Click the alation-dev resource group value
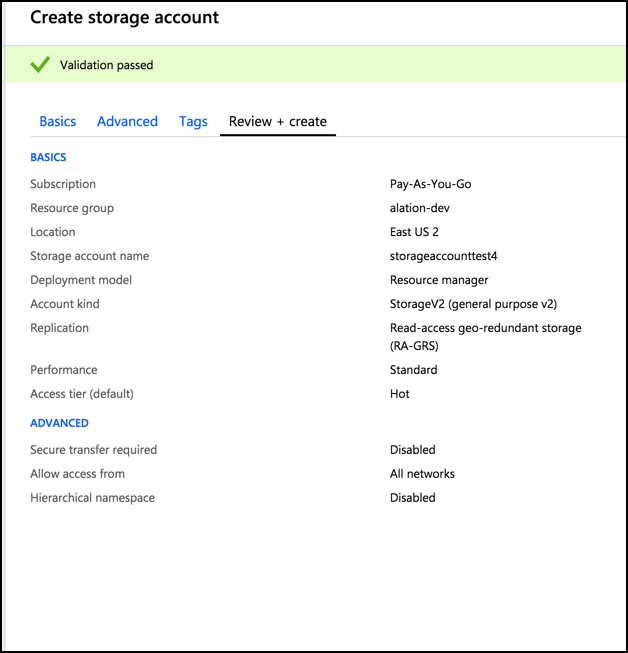 click(420, 208)
